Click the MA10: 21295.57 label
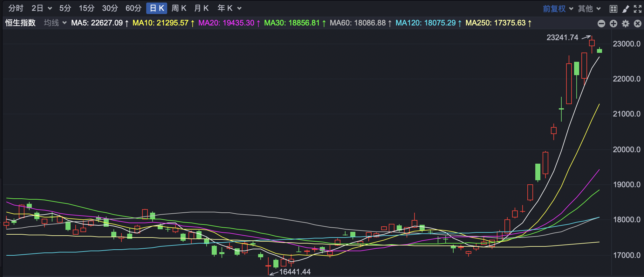 [163, 23]
